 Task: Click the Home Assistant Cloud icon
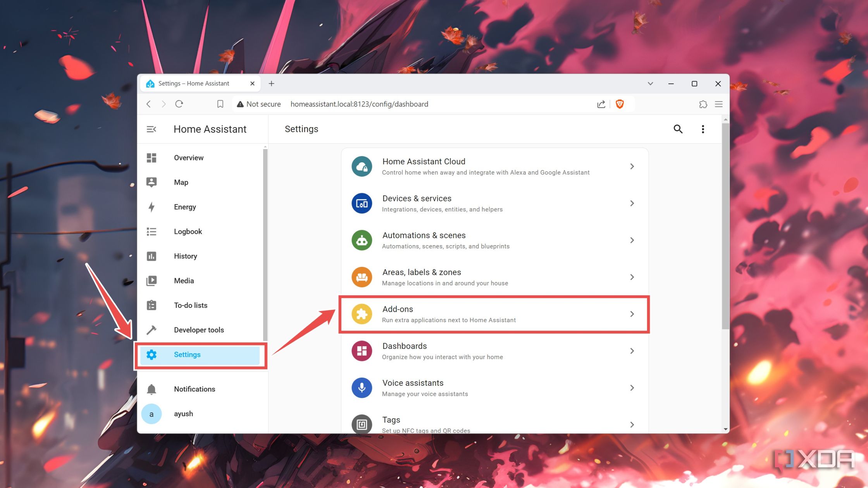coord(362,166)
